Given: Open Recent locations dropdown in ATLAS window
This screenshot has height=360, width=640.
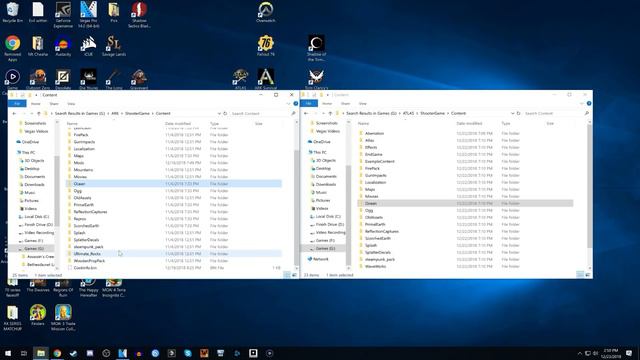Looking at the screenshot, I should [x=323, y=113].
